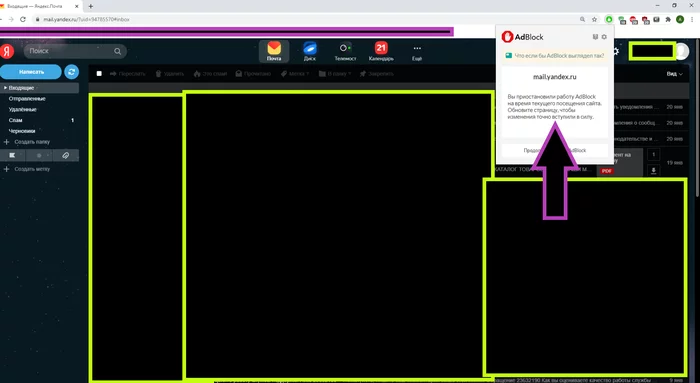Tick the select-all messages checkbox
The image size is (700, 383).
pos(99,74)
